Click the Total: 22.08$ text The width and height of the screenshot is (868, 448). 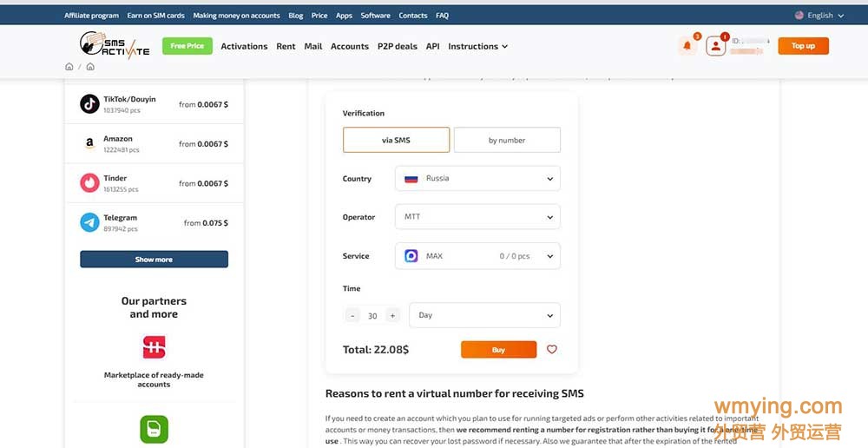click(376, 349)
